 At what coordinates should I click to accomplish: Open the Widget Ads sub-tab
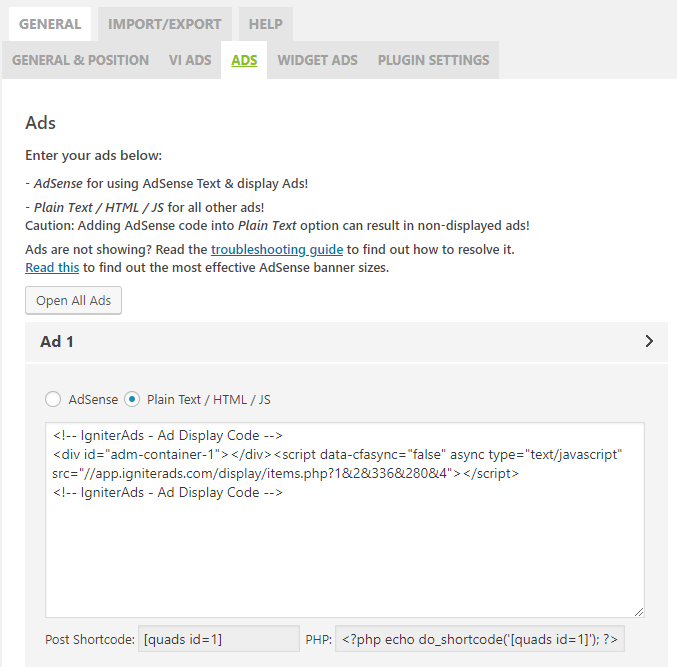tap(317, 60)
